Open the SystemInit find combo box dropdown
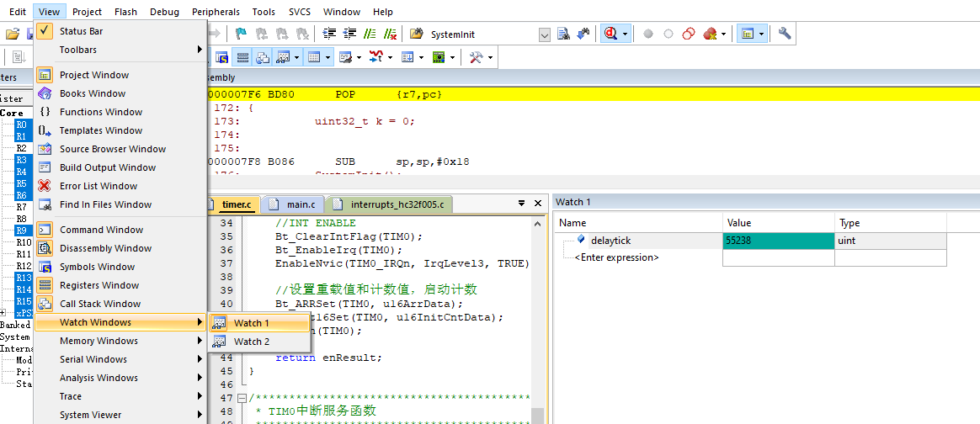This screenshot has width=980, height=424. point(545,35)
